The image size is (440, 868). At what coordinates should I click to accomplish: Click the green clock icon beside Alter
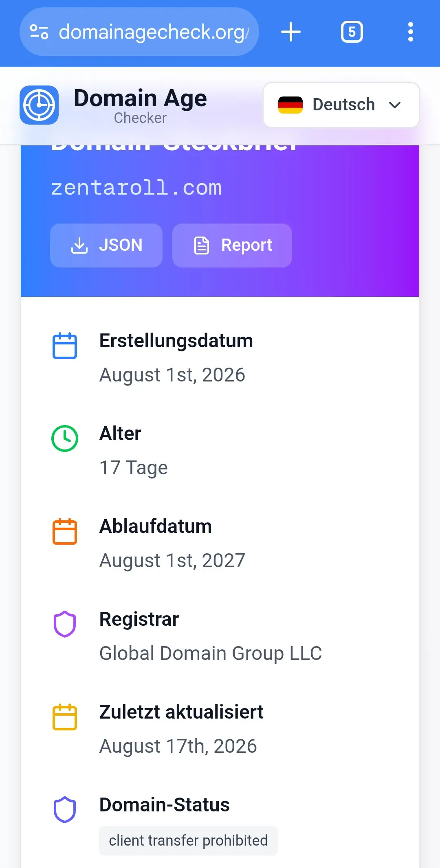click(65, 438)
